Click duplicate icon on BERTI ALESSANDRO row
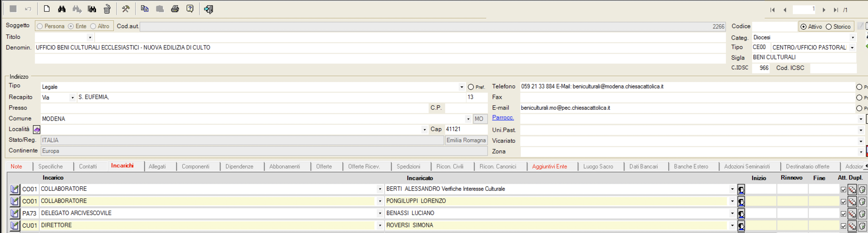 (x=852, y=190)
